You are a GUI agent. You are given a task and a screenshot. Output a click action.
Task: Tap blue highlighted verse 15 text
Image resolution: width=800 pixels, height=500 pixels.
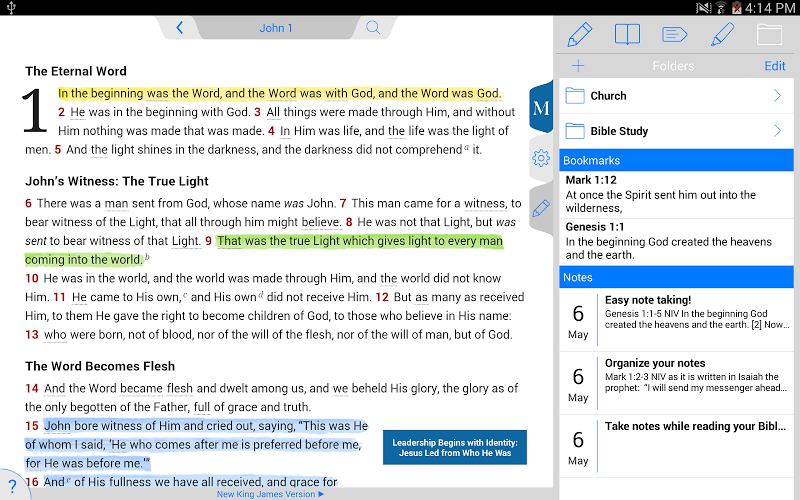[x=206, y=426]
